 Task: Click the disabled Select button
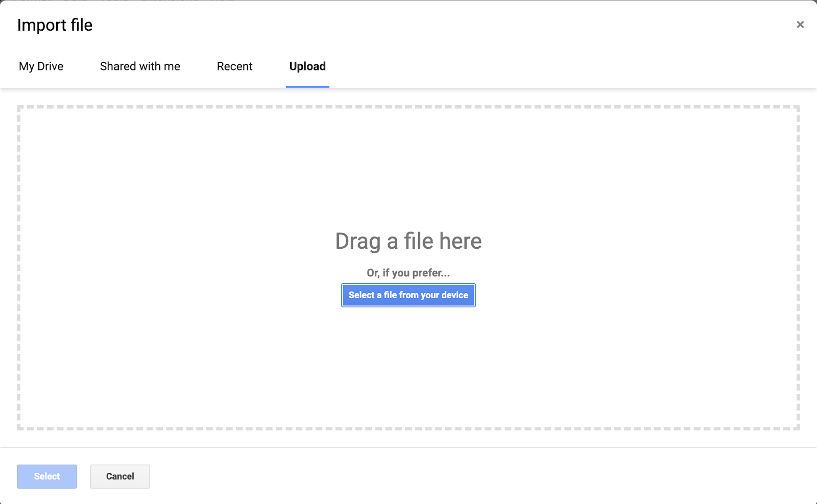46,476
